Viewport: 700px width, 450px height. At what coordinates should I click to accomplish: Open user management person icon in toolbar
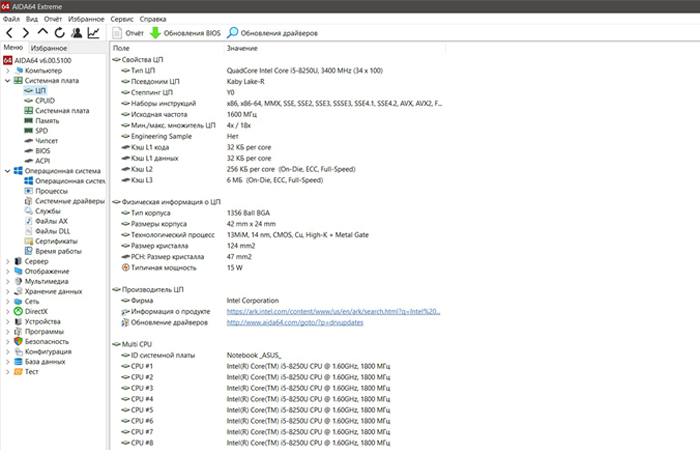click(77, 33)
